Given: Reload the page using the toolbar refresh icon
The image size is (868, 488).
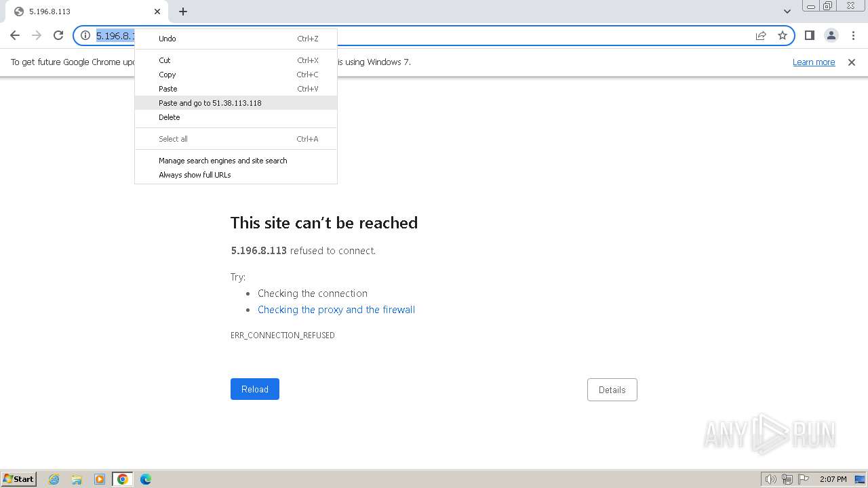Looking at the screenshot, I should pyautogui.click(x=58, y=35).
